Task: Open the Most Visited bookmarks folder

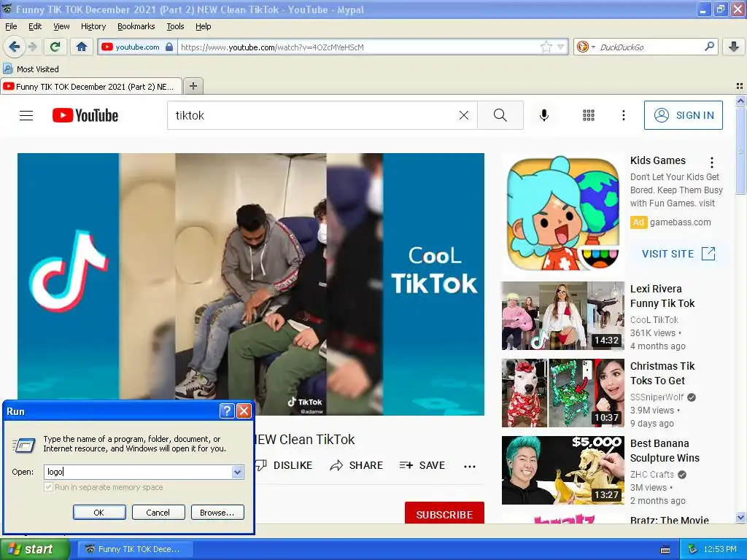Action: [x=31, y=69]
